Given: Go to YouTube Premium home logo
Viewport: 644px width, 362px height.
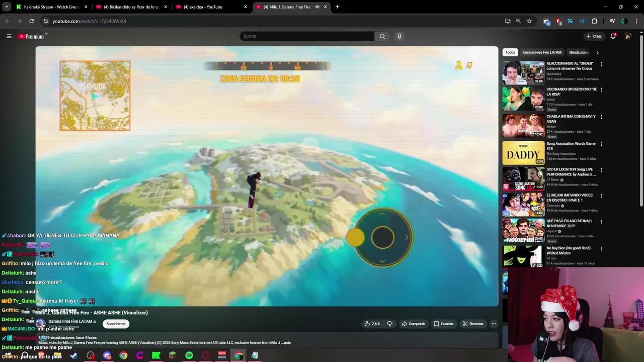Looking at the screenshot, I should pos(31,36).
